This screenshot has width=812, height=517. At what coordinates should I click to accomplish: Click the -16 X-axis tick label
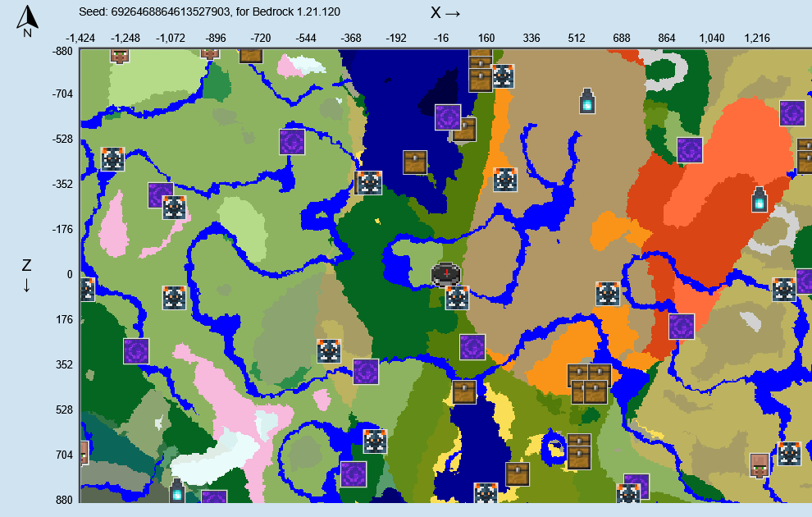[440, 38]
